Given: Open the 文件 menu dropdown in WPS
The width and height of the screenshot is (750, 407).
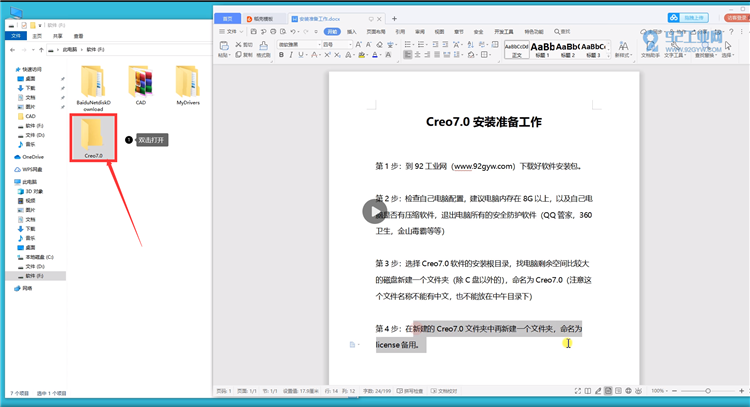Looking at the screenshot, I should coord(232,32).
